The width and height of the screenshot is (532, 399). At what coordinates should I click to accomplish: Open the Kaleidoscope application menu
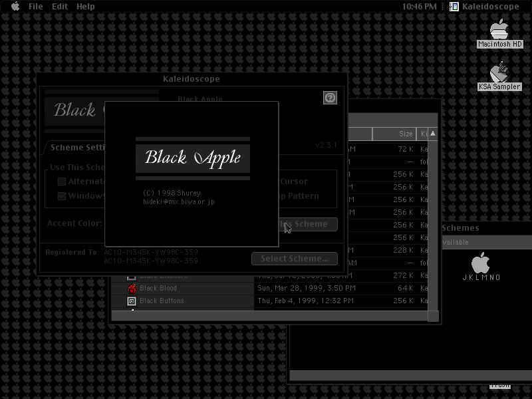(x=485, y=7)
